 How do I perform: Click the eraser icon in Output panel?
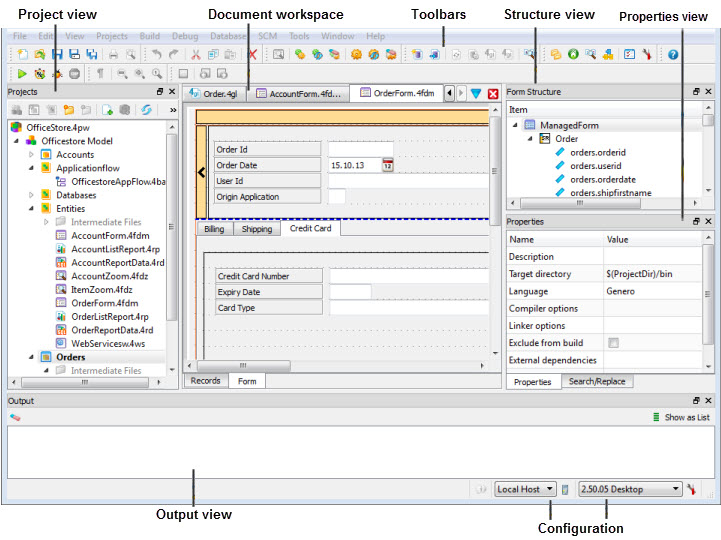click(15, 417)
